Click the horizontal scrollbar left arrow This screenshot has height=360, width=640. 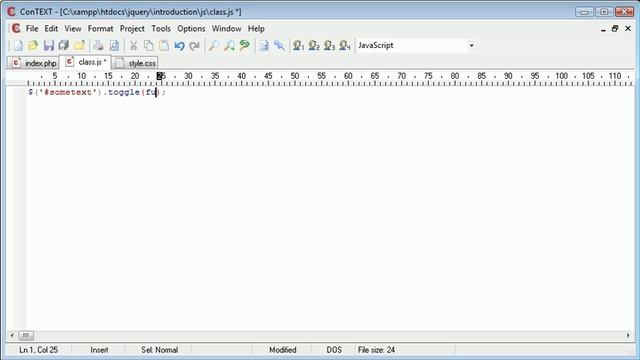click(x=11, y=336)
